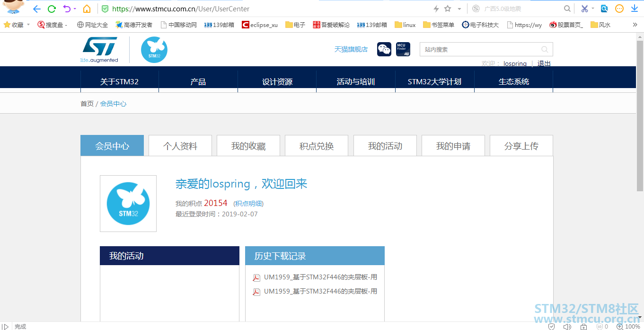644x330 pixels.
Task: Open the 中国移动网 bookmark
Action: click(x=178, y=25)
